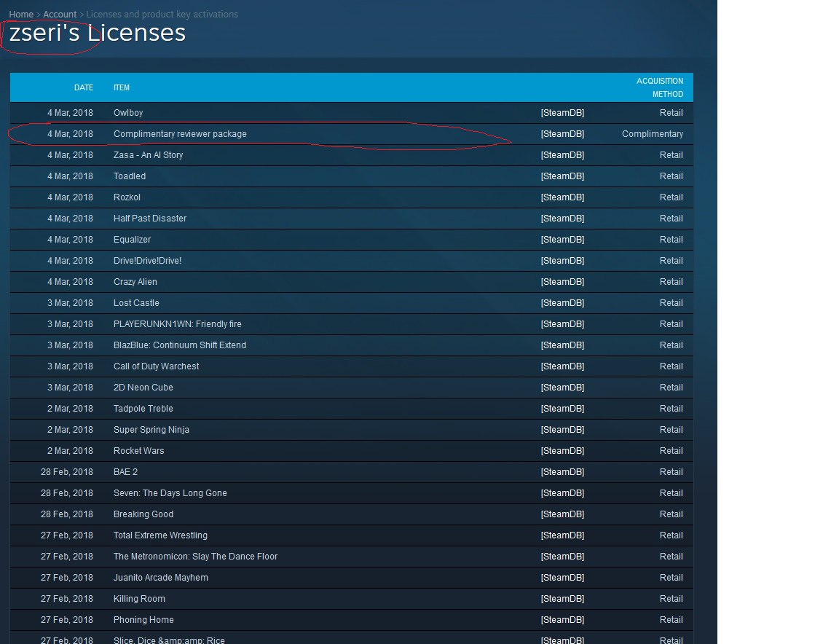This screenshot has height=644, width=839.
Task: Select 'Juanito Arcade Mayhem' item name
Action: (160, 578)
